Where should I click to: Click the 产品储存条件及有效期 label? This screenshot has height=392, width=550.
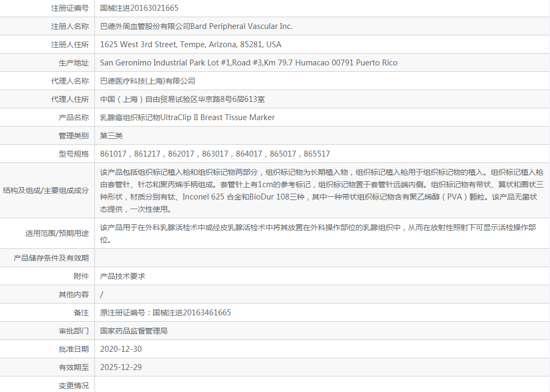tap(51, 258)
